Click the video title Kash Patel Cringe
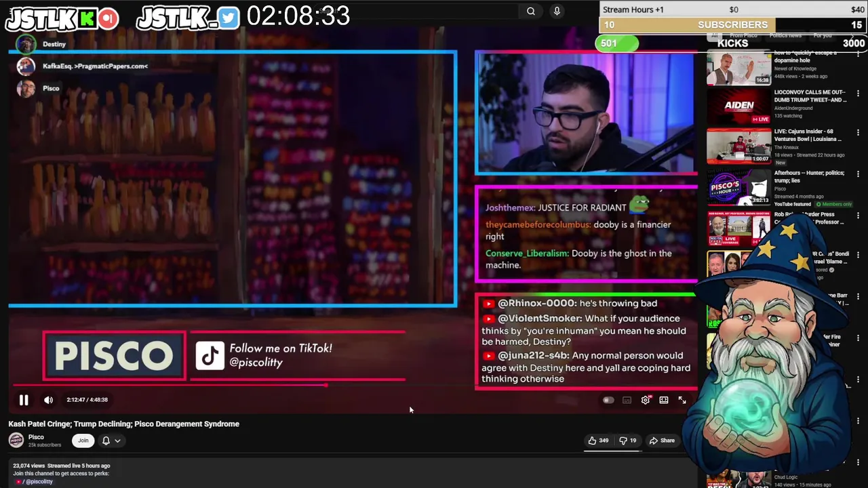This screenshot has width=868, height=488. [x=124, y=424]
